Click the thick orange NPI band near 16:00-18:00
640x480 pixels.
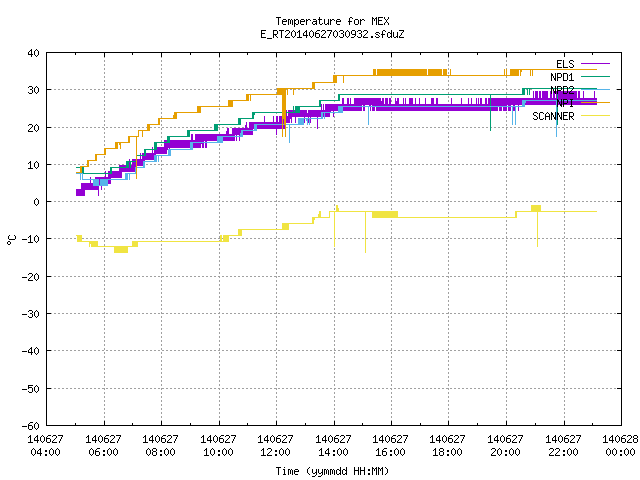[x=410, y=72]
